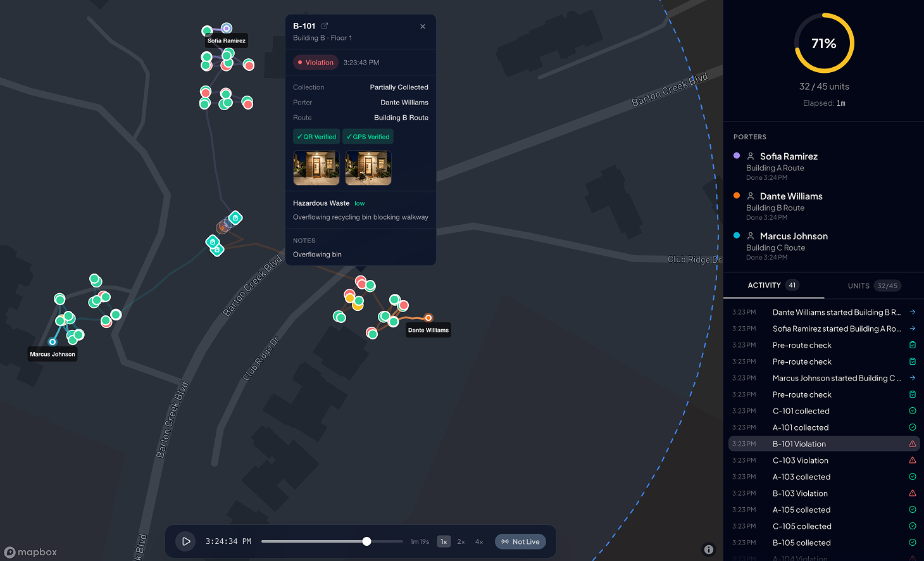This screenshot has height=561, width=924.
Task: Toggle Marcus Johnson's blue status dot
Action: (737, 236)
